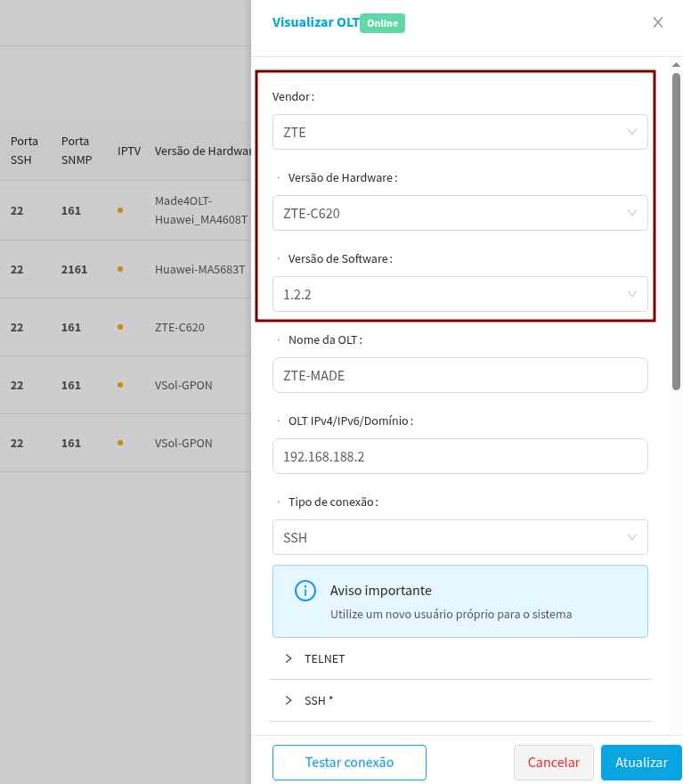Open Versão de Hardware dropdown
The width and height of the screenshot is (683, 784).
459,213
